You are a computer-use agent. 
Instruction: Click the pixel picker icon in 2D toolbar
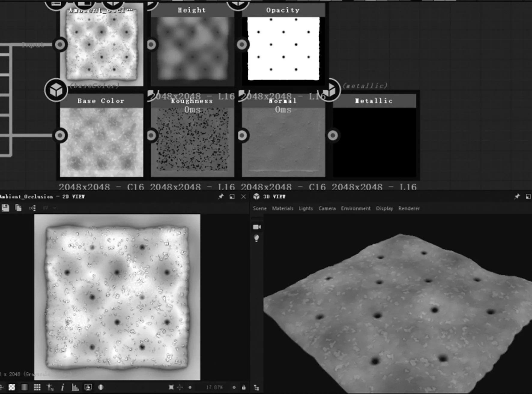[x=50, y=387]
